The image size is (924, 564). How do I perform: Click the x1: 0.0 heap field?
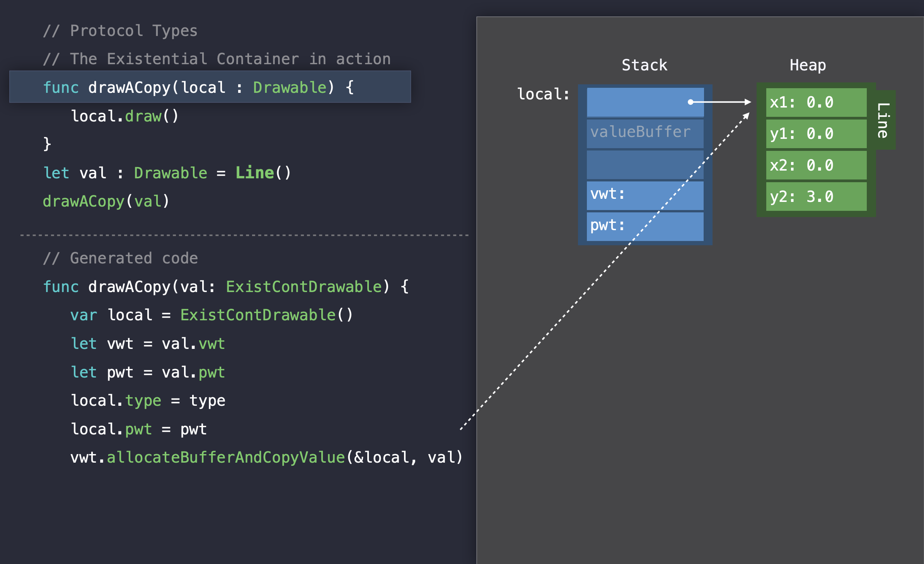(816, 103)
